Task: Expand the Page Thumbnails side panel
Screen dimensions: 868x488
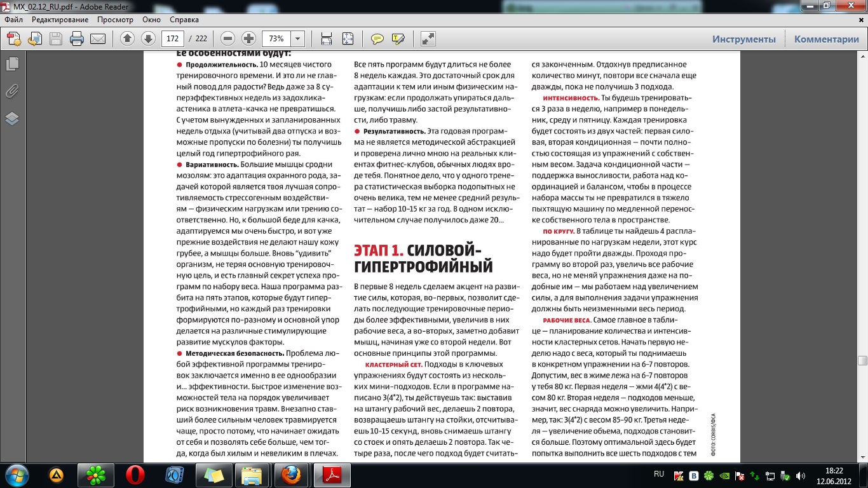Action: coord(12,64)
